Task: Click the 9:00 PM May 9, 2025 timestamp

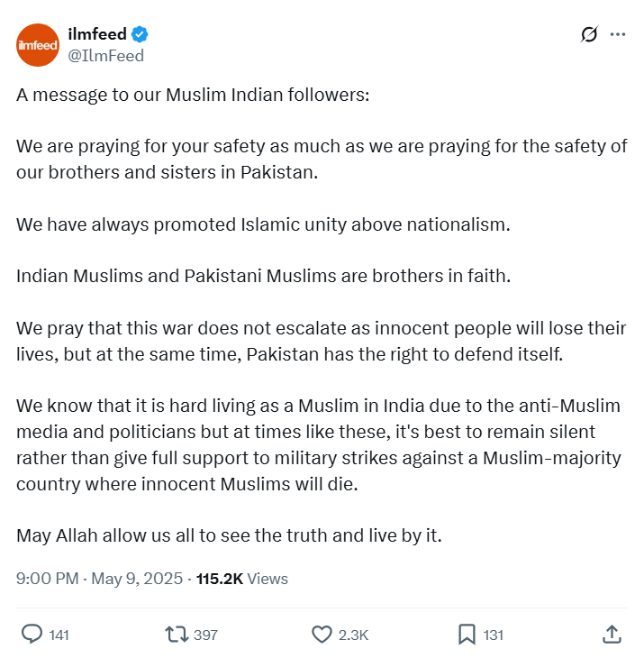Action: [x=99, y=579]
